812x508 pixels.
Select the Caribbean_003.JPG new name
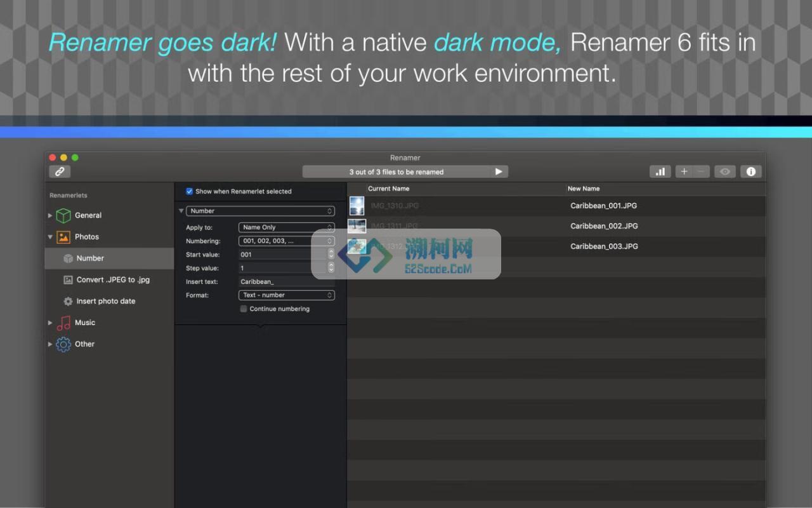(x=604, y=246)
